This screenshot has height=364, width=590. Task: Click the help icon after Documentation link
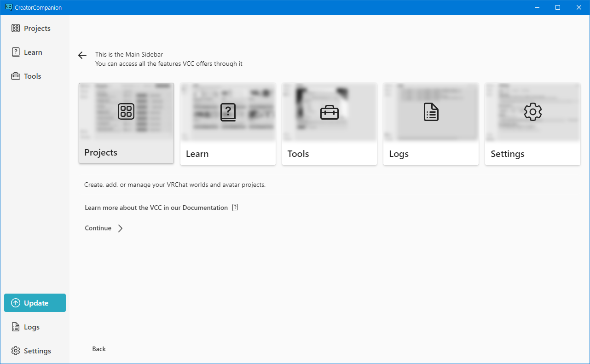click(x=235, y=208)
